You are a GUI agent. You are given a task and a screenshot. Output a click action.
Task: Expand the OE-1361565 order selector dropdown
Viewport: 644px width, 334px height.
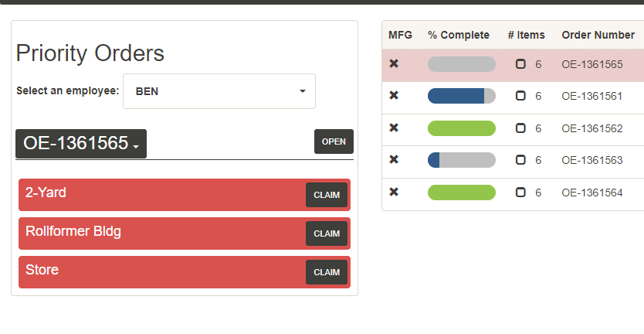[81, 144]
